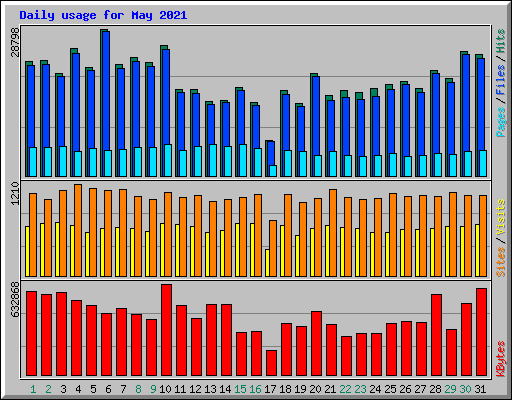Click day 22 on the x-axis
The width and height of the screenshot is (512, 400).
coord(345,389)
